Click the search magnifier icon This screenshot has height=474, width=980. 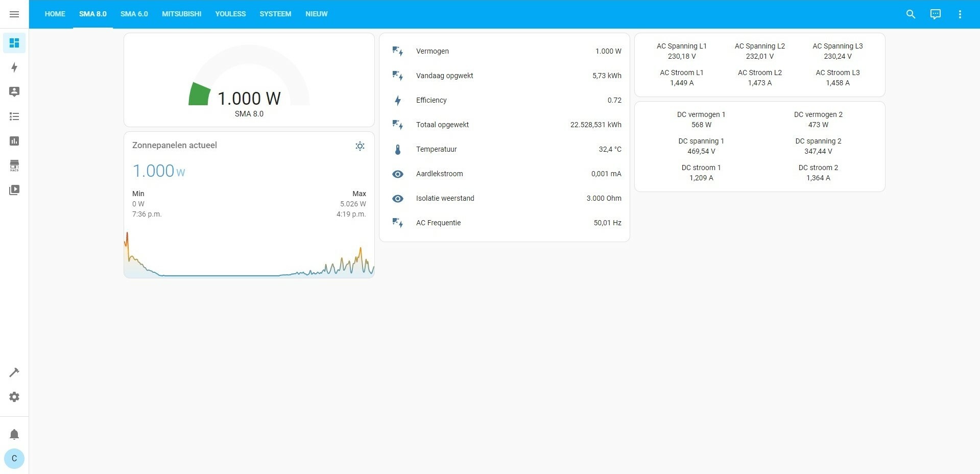coord(911,14)
